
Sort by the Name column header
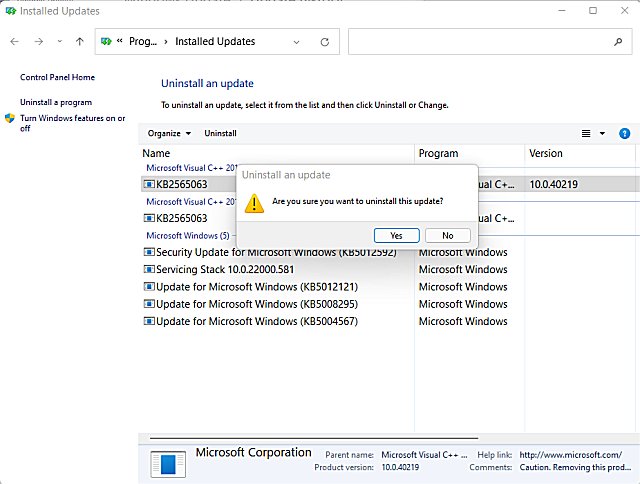tap(277, 153)
